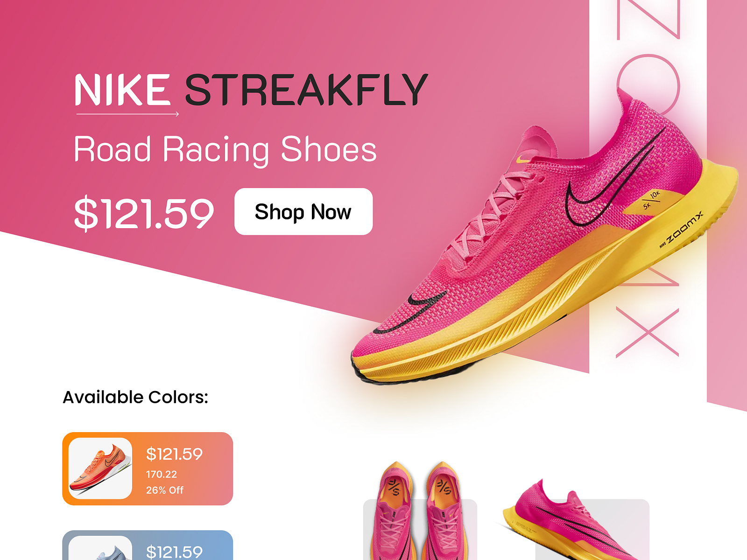Image resolution: width=747 pixels, height=560 pixels.
Task: Click the Available Colors heading
Action: point(135,397)
